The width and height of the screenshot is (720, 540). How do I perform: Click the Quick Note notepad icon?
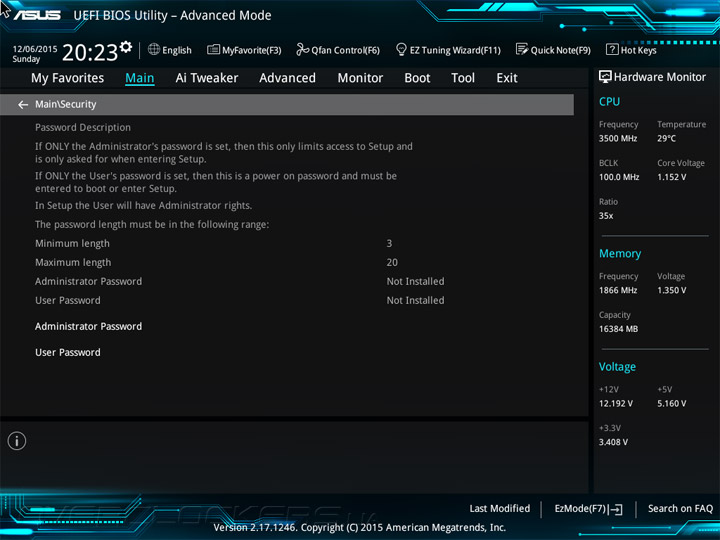click(x=522, y=50)
